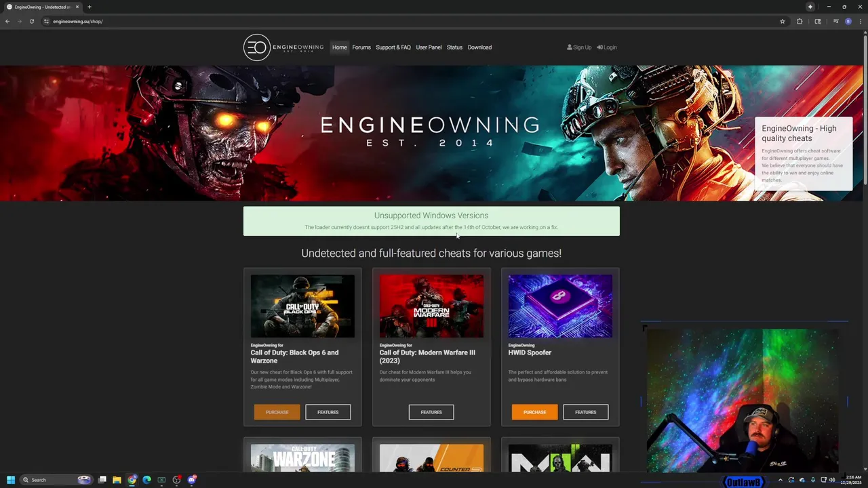Click 'Undetected and full-featured cheats' heading
The width and height of the screenshot is (868, 488).
point(431,253)
